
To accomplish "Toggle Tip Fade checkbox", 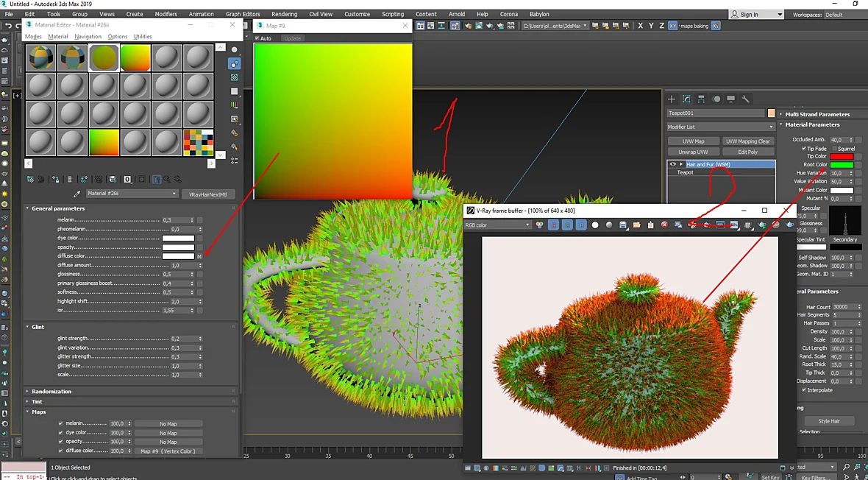I will [x=804, y=149].
